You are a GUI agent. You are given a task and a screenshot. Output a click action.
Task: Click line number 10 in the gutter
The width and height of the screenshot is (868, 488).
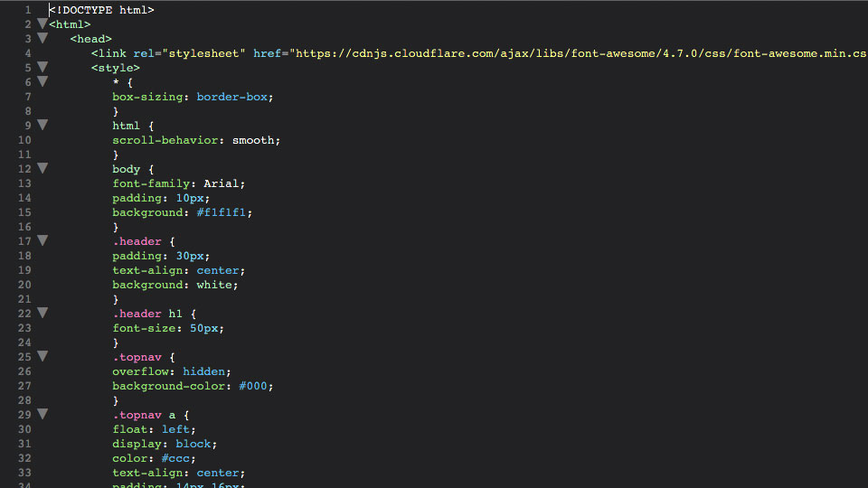(x=24, y=140)
